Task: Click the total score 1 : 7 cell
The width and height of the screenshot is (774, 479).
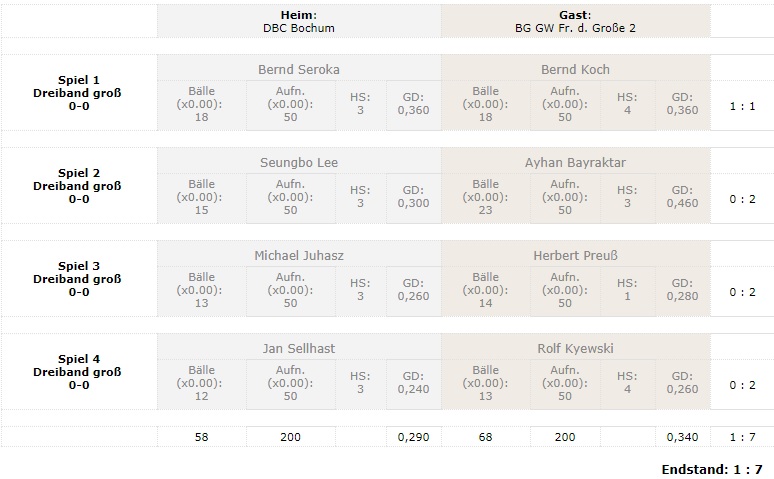Action: [x=742, y=437]
